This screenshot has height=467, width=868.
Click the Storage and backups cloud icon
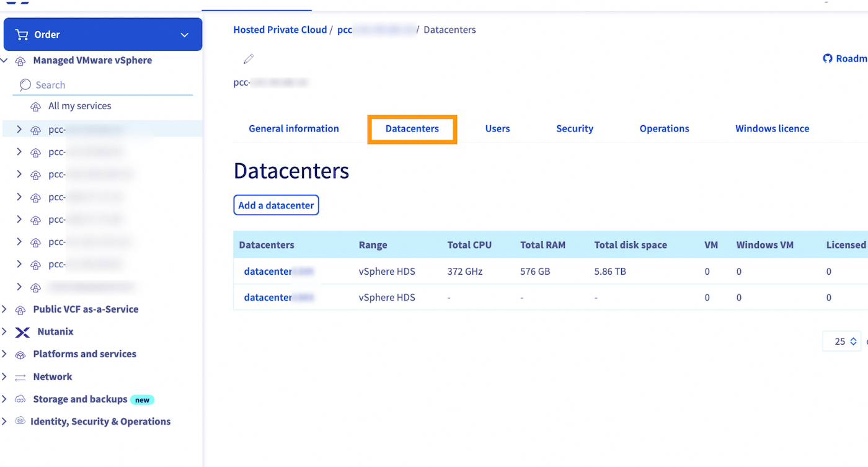[x=20, y=399]
